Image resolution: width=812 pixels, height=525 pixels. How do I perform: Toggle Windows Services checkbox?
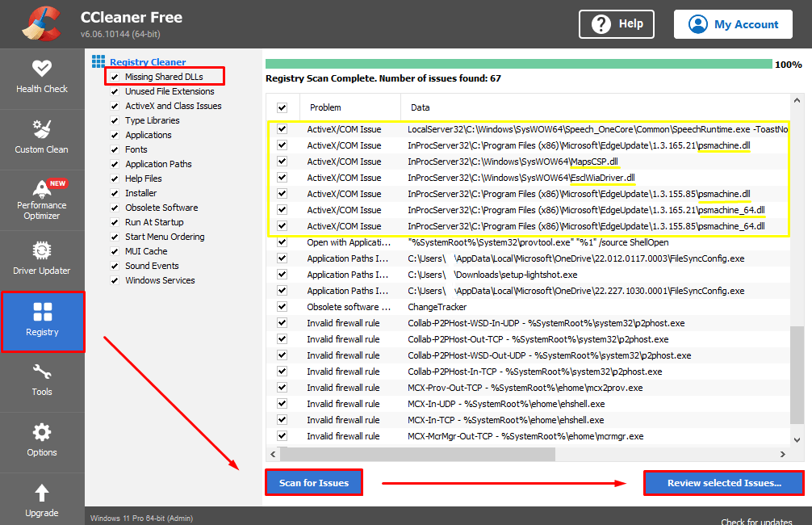pyautogui.click(x=115, y=280)
